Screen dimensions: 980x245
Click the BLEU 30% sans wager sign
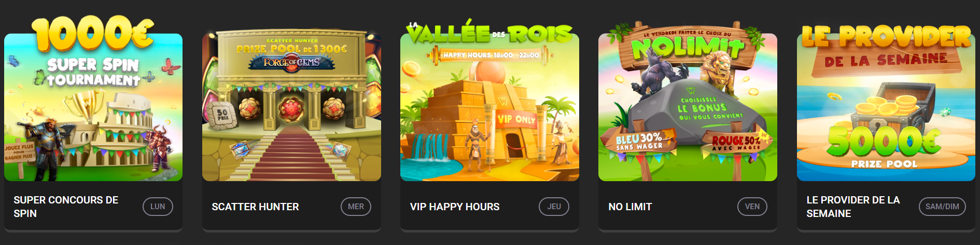tap(639, 142)
